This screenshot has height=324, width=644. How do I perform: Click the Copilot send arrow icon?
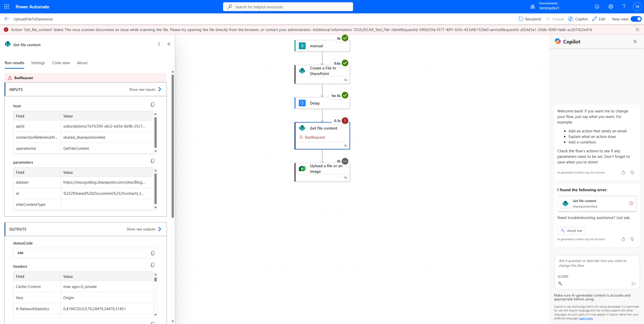click(x=633, y=284)
